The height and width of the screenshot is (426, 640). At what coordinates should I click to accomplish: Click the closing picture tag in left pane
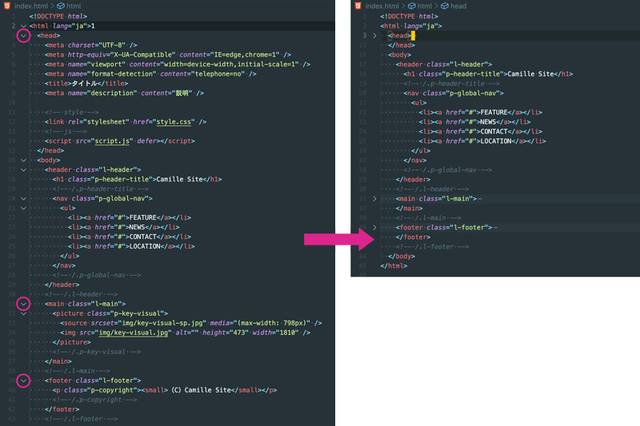click(x=72, y=342)
